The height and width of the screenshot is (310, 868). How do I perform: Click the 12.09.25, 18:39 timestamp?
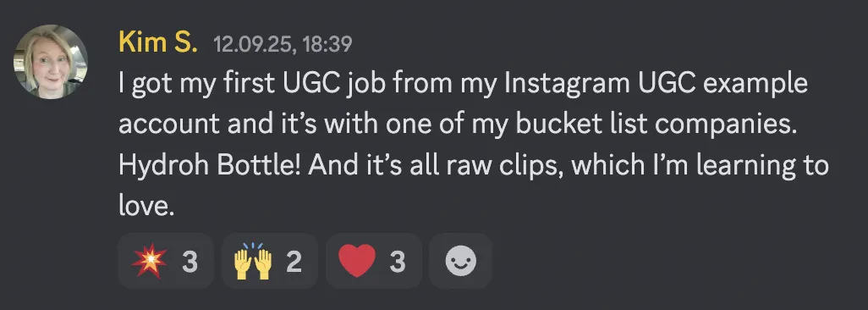(283, 44)
